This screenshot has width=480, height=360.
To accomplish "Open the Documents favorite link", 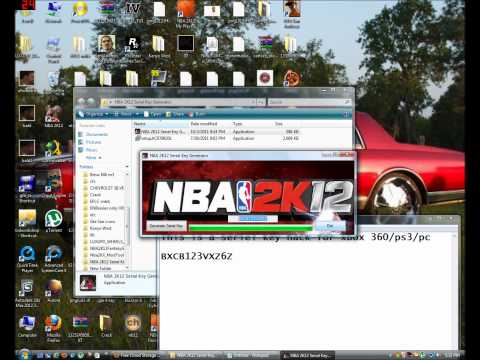I will pyautogui.click(x=93, y=134).
